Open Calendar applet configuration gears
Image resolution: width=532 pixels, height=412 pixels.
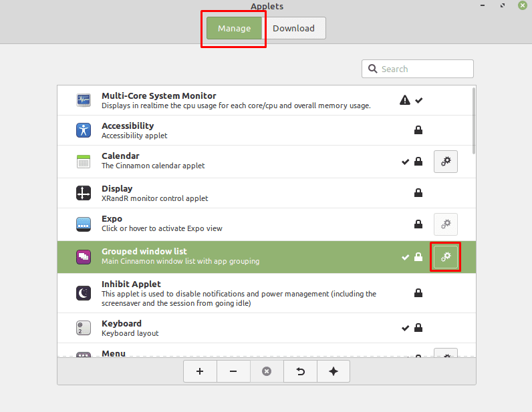pyautogui.click(x=446, y=162)
